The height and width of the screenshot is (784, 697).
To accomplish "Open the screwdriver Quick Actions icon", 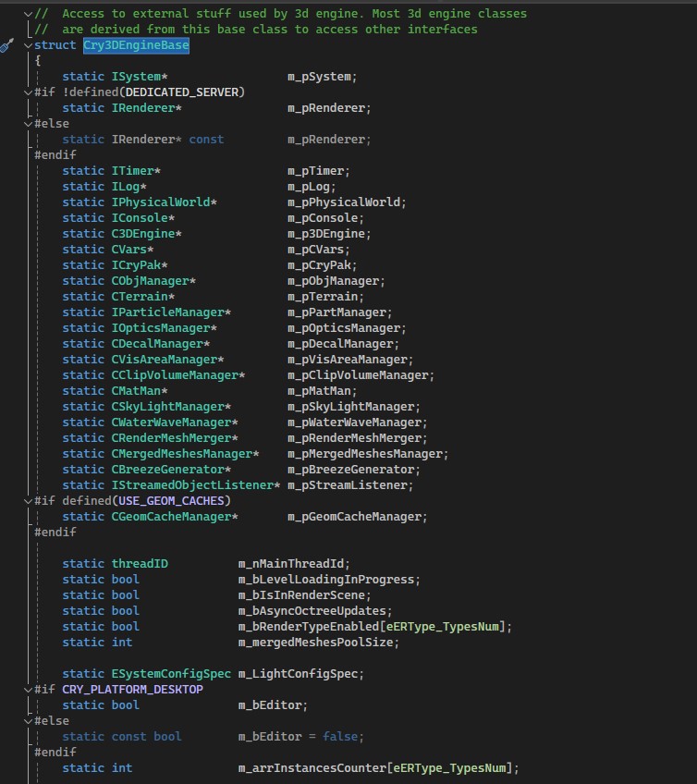I will (x=7, y=45).
